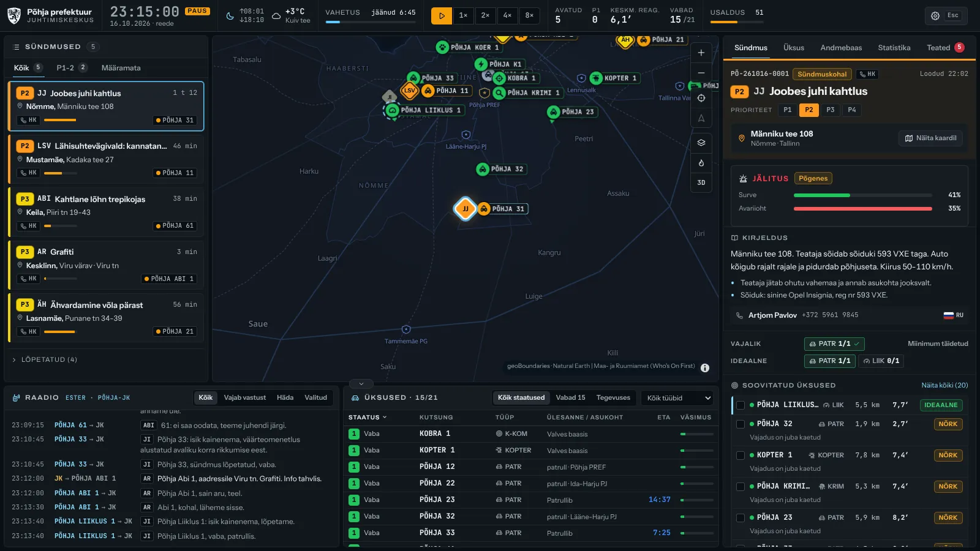Click the play simulation button
The image size is (980, 551).
(x=442, y=16)
